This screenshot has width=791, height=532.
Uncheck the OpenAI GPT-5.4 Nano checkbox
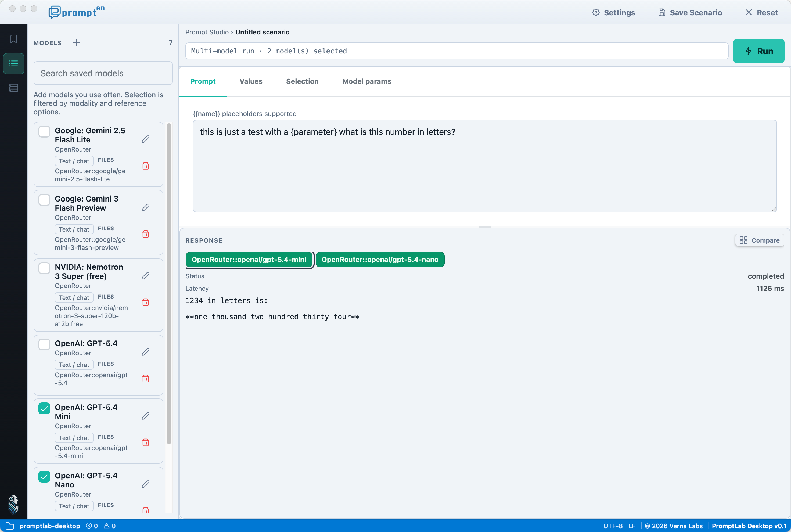44,476
